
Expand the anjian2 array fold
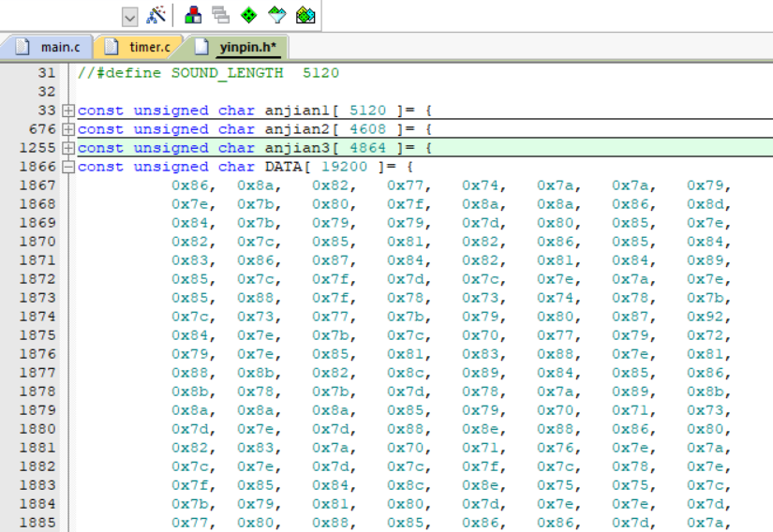coord(68,129)
